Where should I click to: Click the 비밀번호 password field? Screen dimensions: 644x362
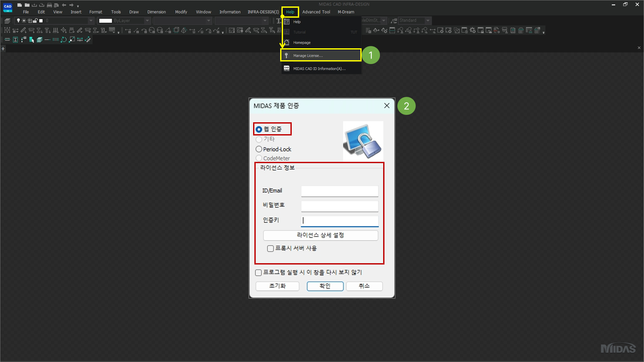point(340,206)
